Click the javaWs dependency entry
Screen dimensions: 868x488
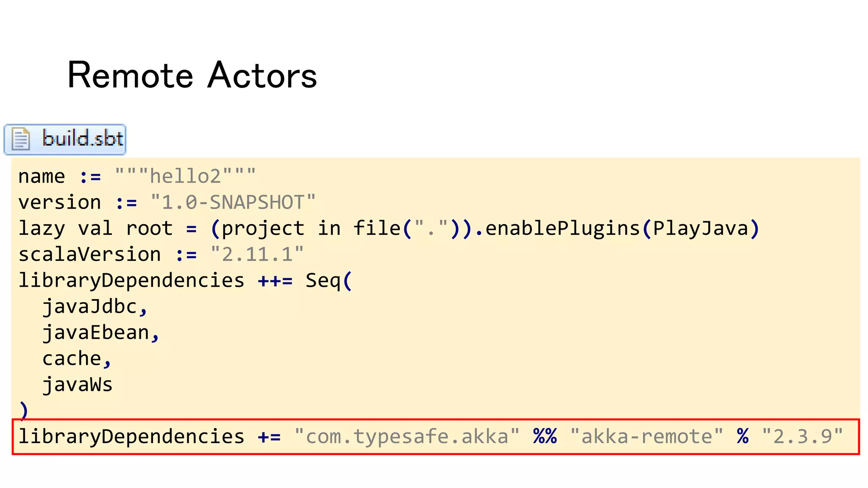77,385
